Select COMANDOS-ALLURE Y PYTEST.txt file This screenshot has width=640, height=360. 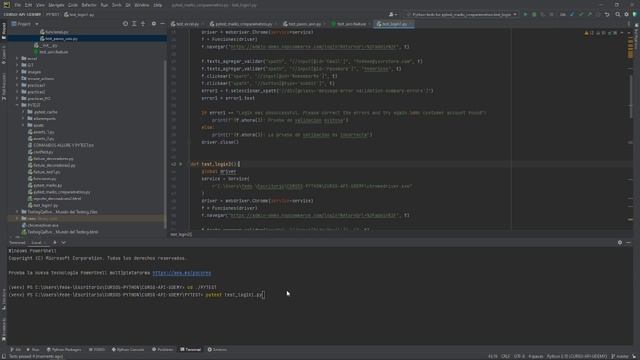click(60, 145)
